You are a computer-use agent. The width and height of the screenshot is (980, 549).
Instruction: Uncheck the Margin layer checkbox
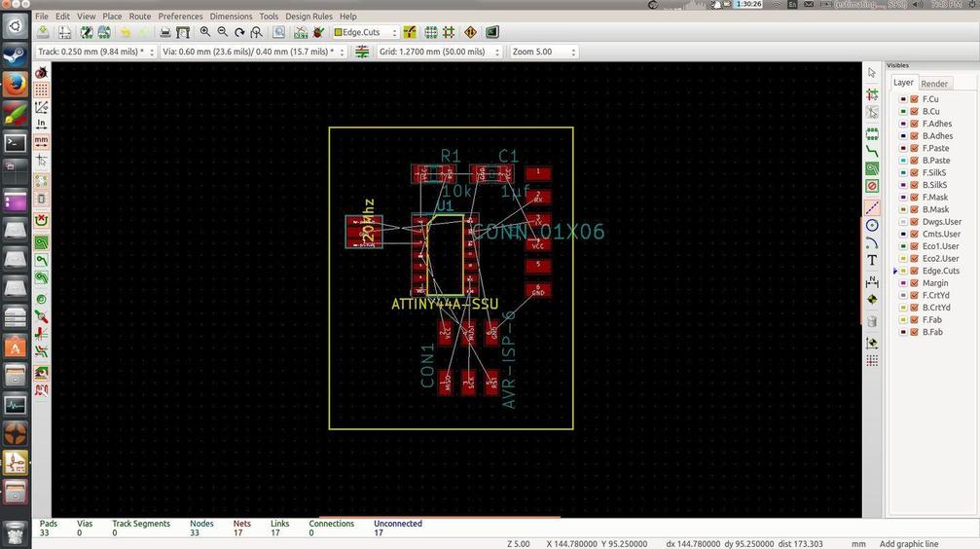(x=915, y=282)
